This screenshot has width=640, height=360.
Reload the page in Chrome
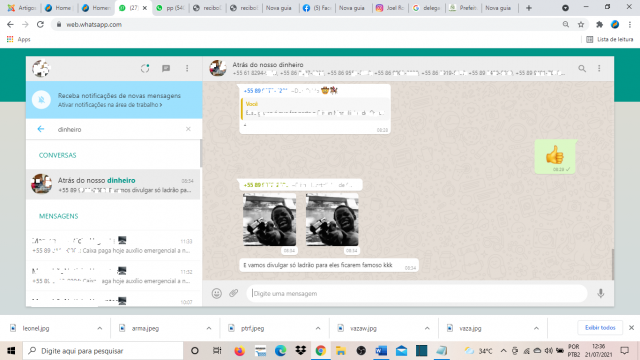[x=40, y=24]
